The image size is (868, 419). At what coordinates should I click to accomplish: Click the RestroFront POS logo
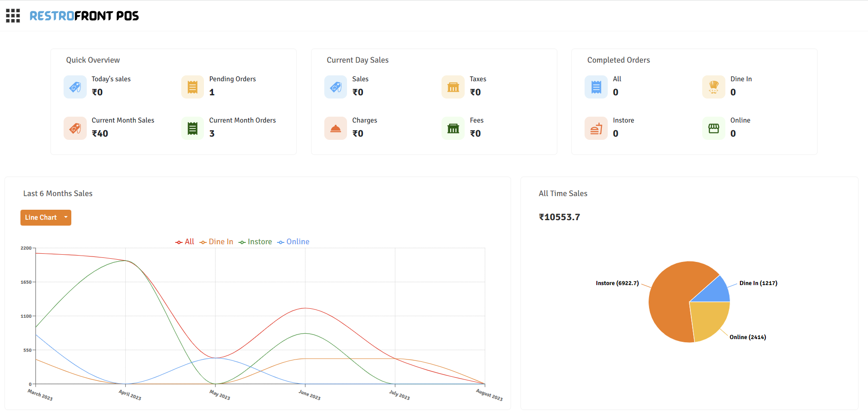(84, 16)
